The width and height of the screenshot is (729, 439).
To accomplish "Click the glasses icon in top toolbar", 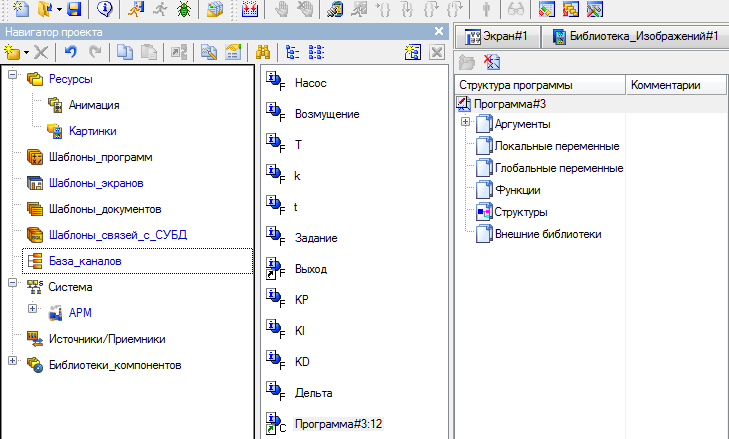I will pos(516,9).
